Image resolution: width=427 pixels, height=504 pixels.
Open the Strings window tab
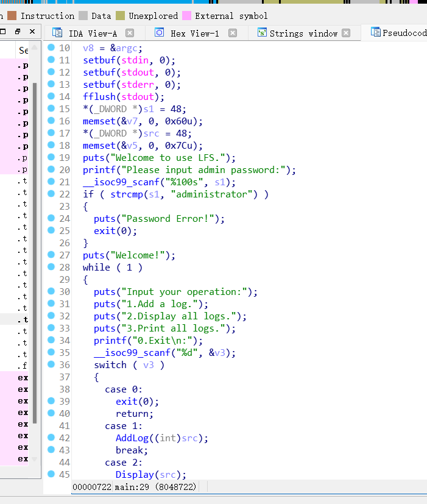[303, 34]
